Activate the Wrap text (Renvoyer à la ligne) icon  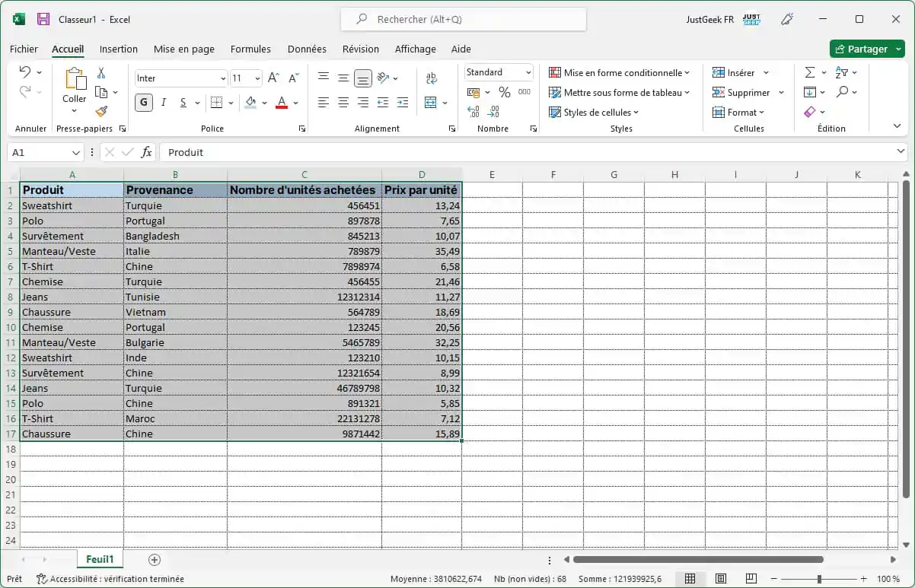point(432,77)
